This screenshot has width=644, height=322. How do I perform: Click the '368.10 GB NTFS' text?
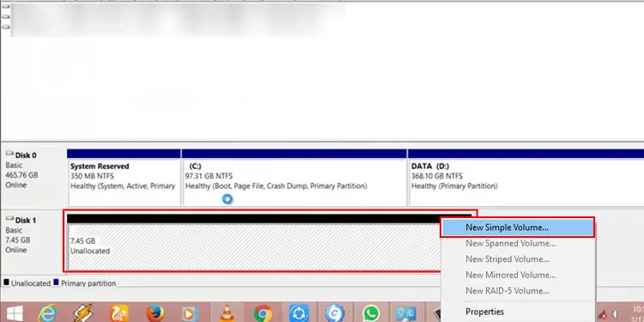tap(436, 176)
